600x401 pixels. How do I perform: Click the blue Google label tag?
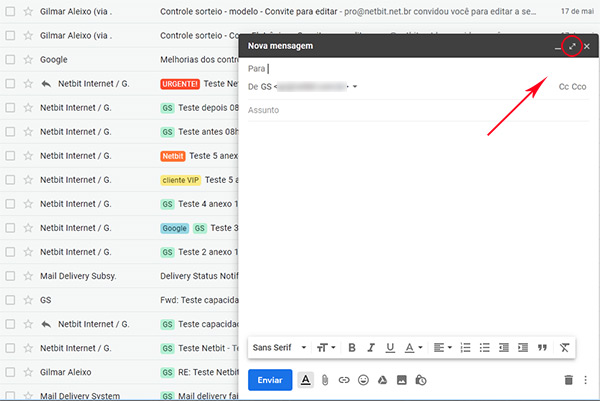click(x=174, y=228)
